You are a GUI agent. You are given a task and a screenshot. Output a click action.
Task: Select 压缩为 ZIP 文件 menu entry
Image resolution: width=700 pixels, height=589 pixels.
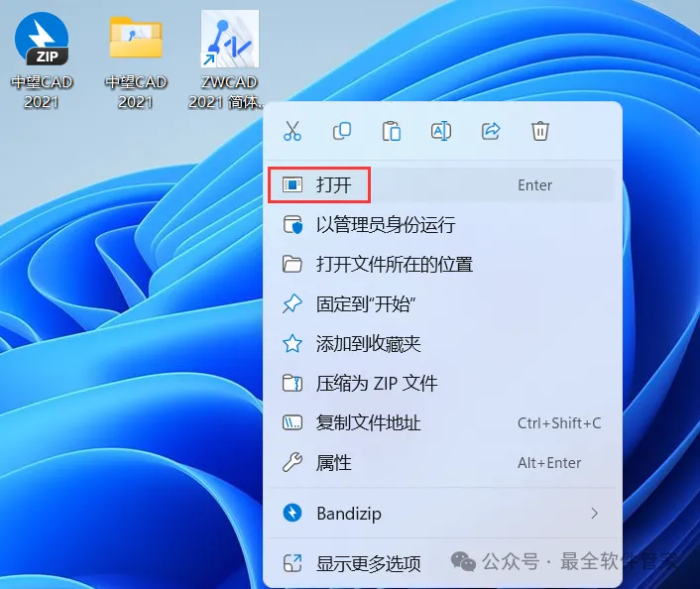[441, 384]
